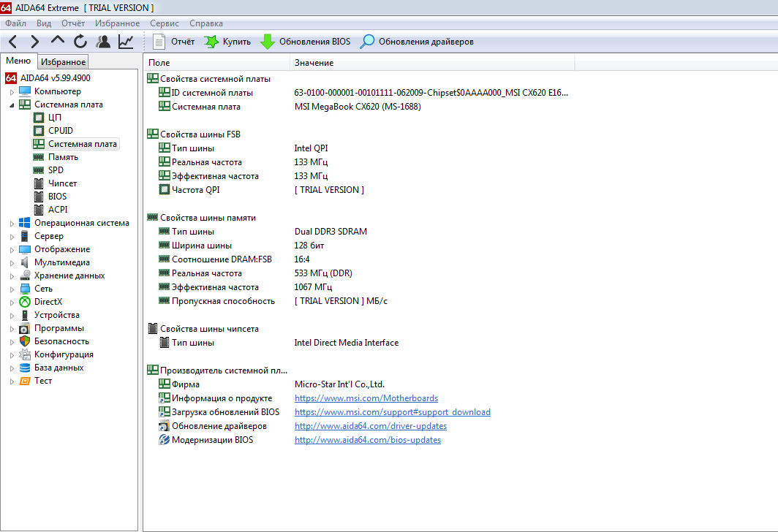
Task: Select the Dual DDR3 SDRAM value
Action: [x=331, y=232]
